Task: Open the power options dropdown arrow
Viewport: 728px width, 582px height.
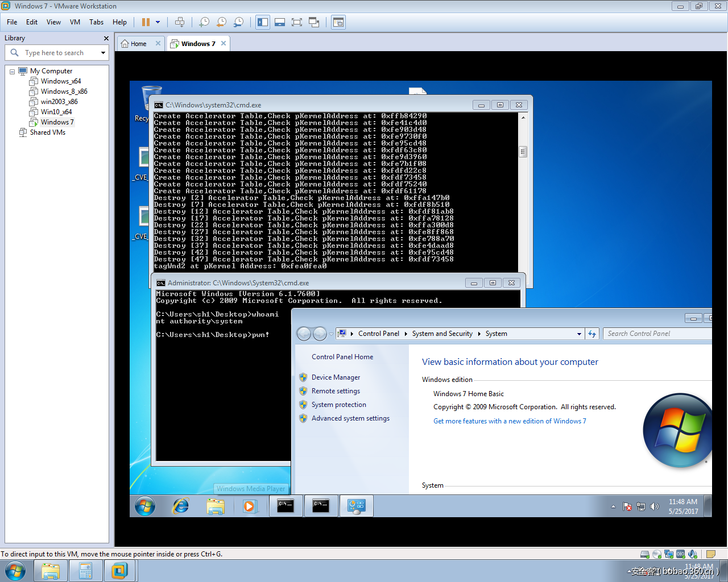Action: (x=158, y=22)
